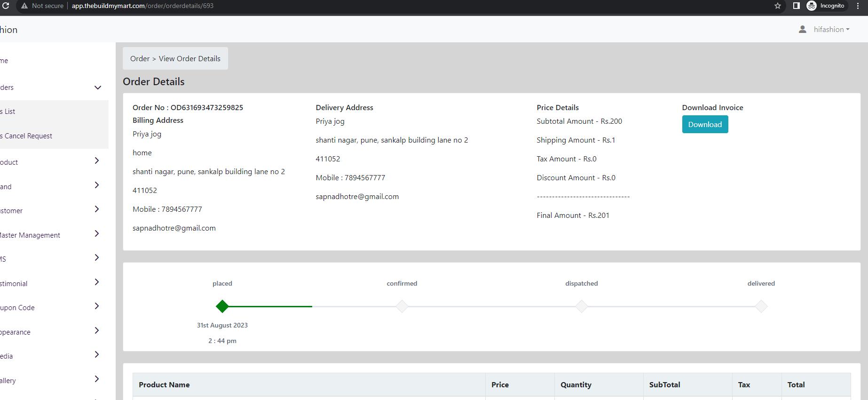The width and height of the screenshot is (868, 400).
Task: Click the Order breadcrumb link
Action: coord(140,59)
